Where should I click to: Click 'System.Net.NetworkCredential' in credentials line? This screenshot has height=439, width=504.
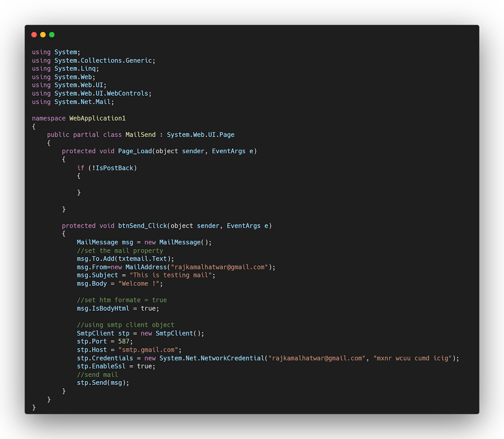tap(212, 358)
